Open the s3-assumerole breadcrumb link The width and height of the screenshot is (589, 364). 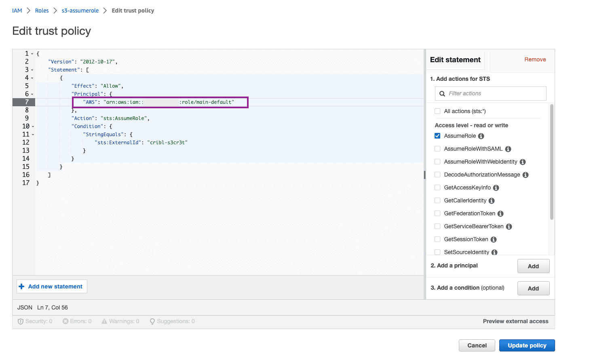point(80,11)
